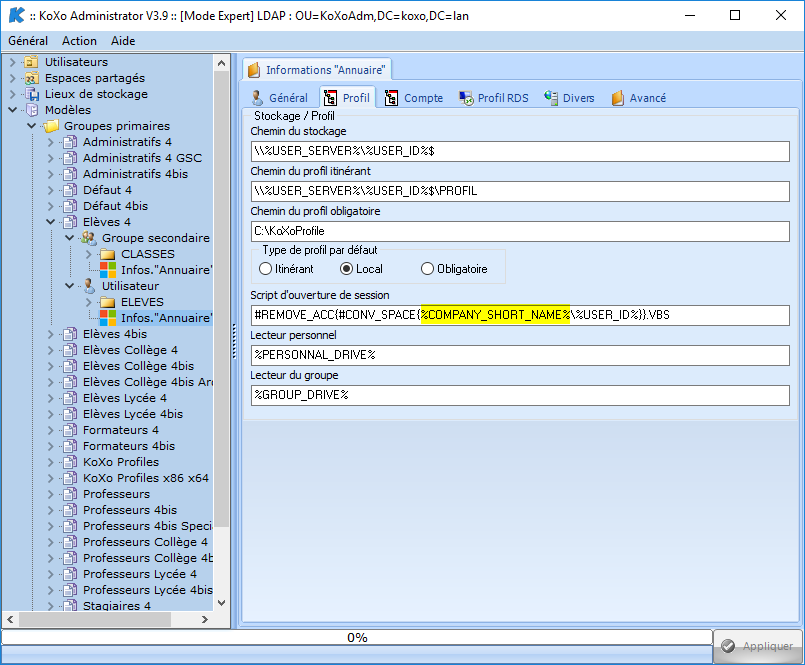This screenshot has width=805, height=665.
Task: Click the Script d'ouverture de session field
Action: [x=520, y=315]
